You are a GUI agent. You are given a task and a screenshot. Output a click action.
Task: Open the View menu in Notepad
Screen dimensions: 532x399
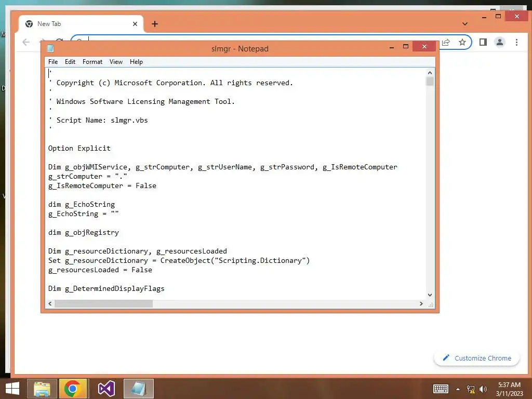(x=116, y=62)
